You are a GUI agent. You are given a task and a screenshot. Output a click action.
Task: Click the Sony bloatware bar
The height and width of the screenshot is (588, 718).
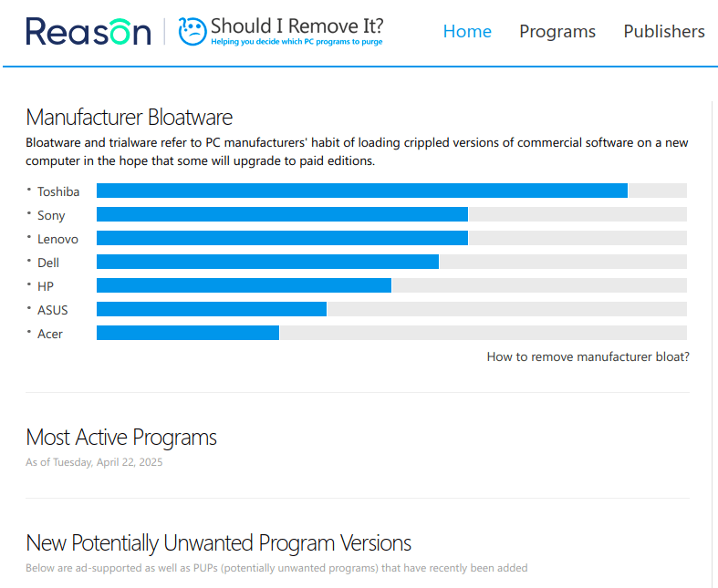pyautogui.click(x=282, y=214)
